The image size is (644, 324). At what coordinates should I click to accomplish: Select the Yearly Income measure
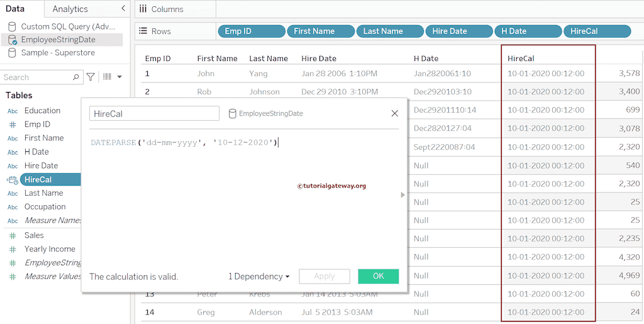(50, 249)
